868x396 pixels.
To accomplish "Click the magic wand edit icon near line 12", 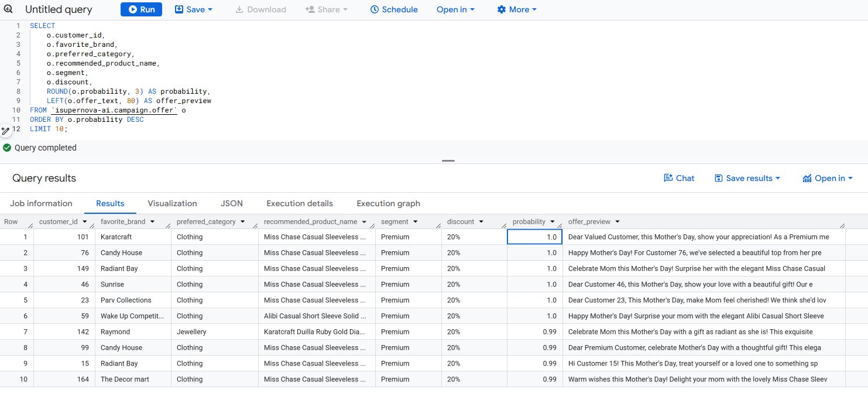I will (x=5, y=131).
